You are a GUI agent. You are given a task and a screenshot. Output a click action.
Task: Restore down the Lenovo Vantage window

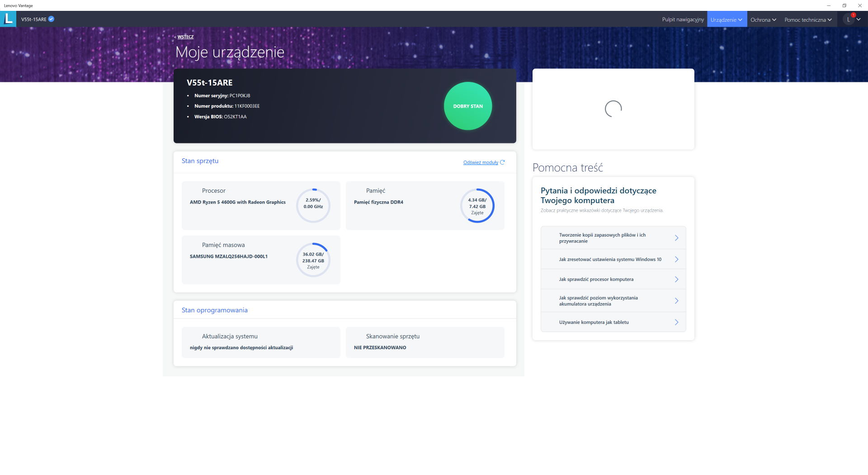pyautogui.click(x=844, y=5)
